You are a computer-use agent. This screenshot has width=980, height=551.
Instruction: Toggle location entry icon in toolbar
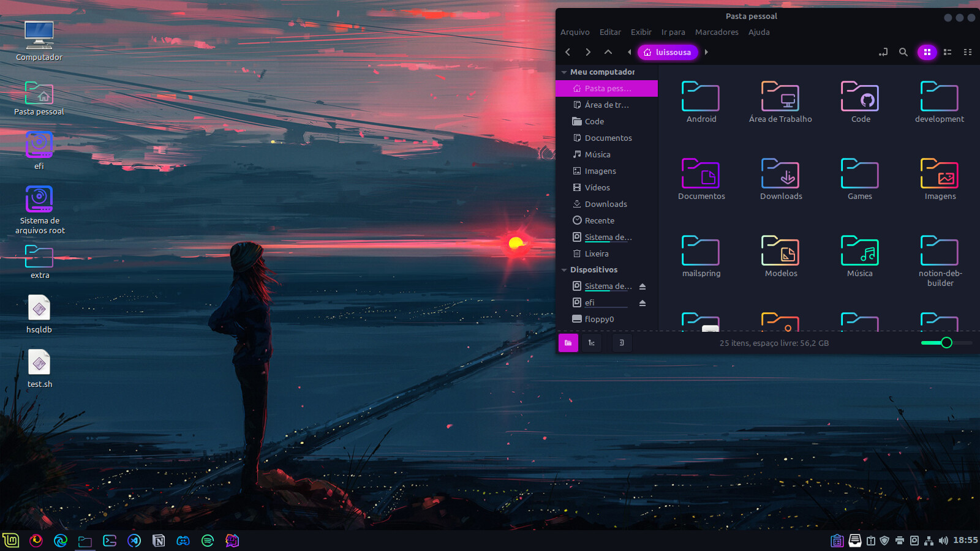tap(883, 52)
